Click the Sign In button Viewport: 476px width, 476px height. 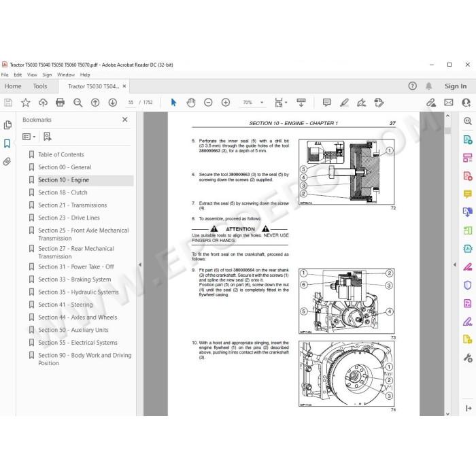456,86
